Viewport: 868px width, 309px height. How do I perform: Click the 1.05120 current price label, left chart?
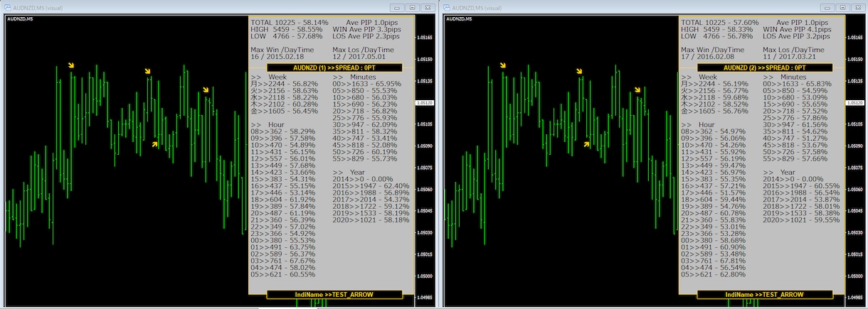(424, 103)
